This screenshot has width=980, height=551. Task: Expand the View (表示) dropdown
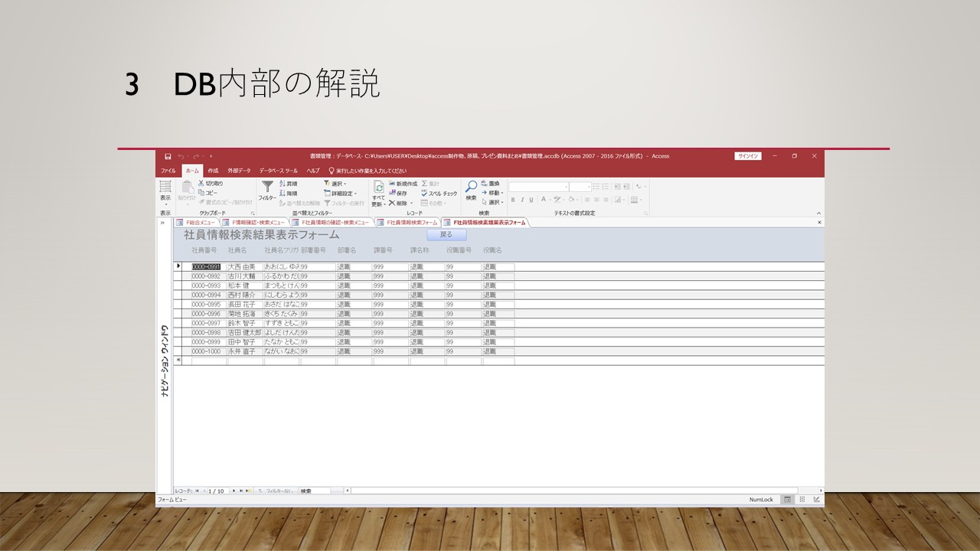tap(165, 204)
